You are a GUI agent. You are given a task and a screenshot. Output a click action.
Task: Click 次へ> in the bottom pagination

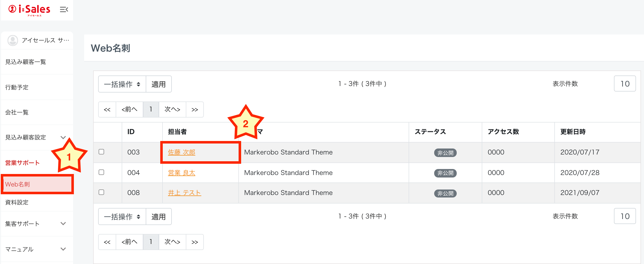coord(172,242)
